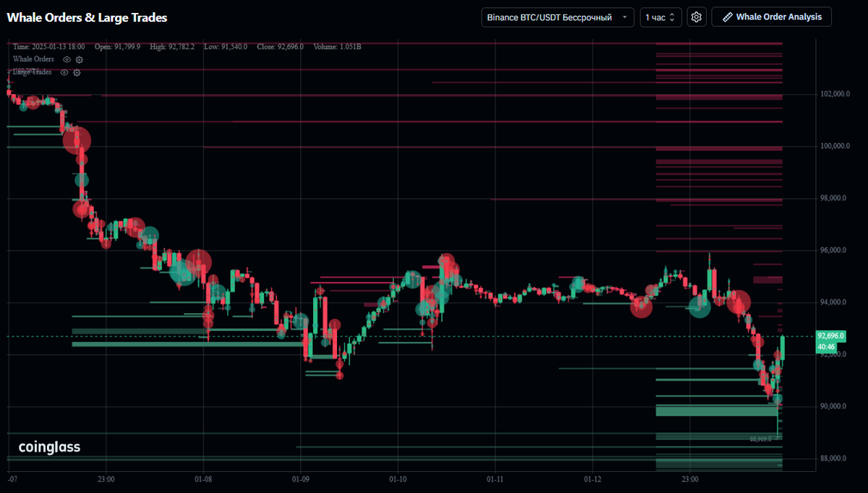
Task: Click the 94,000.0 price axis label
Action: [833, 302]
